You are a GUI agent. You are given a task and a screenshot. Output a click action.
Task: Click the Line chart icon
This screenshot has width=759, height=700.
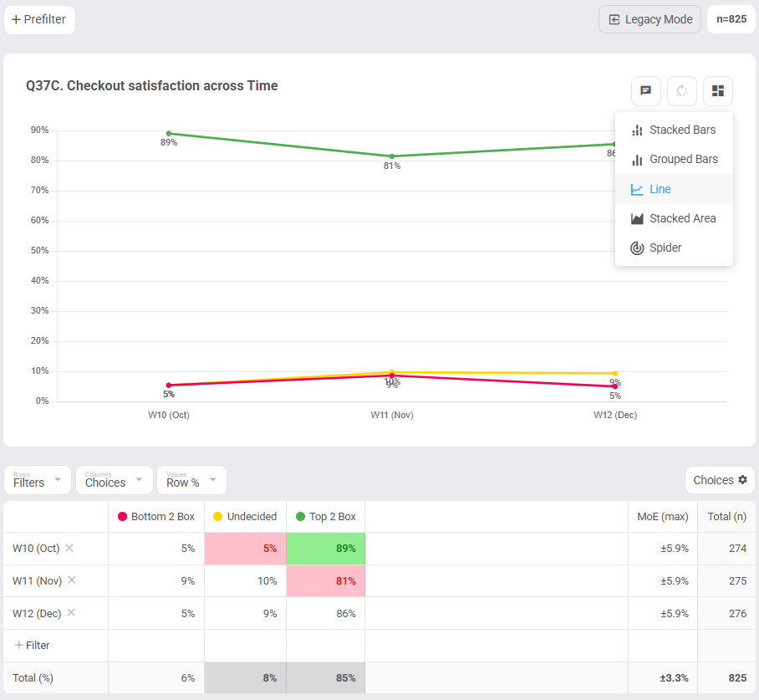tap(637, 189)
